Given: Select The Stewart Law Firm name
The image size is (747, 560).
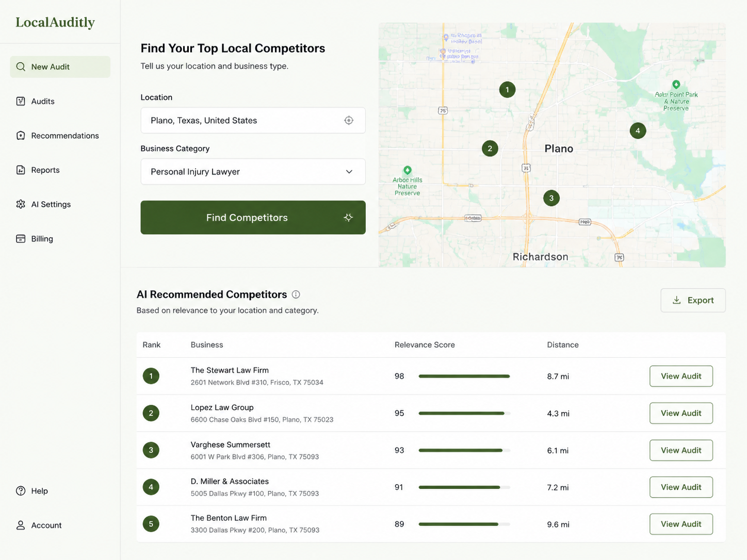Looking at the screenshot, I should (x=230, y=370).
